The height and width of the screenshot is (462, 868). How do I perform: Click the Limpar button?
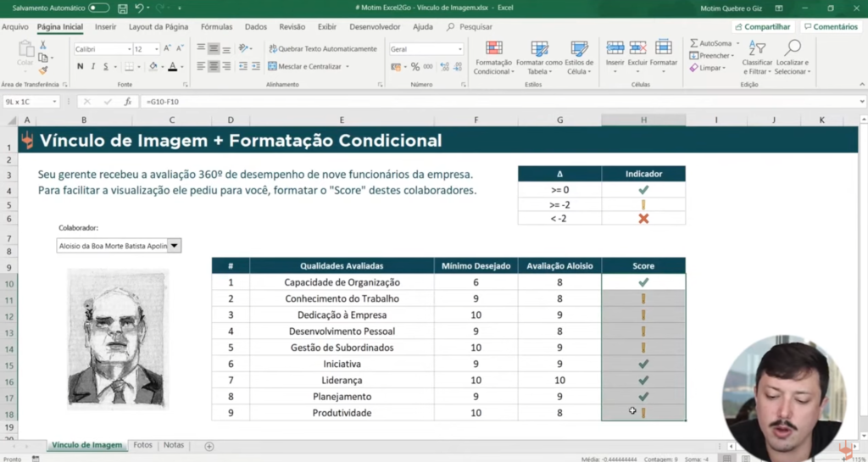708,68
